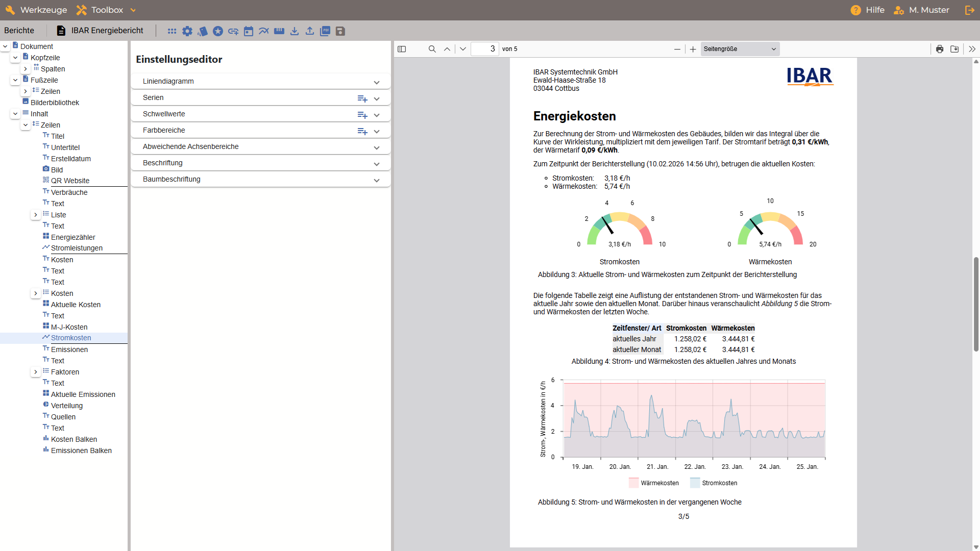980x551 pixels.
Task: Expand the Beschriftung settings section
Action: [376, 164]
